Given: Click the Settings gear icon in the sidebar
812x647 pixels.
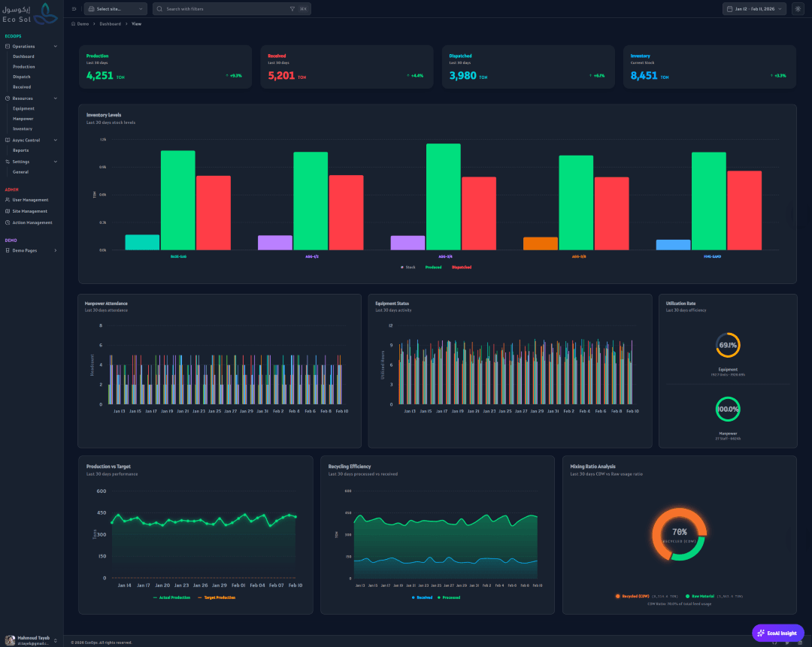Looking at the screenshot, I should click(7, 162).
